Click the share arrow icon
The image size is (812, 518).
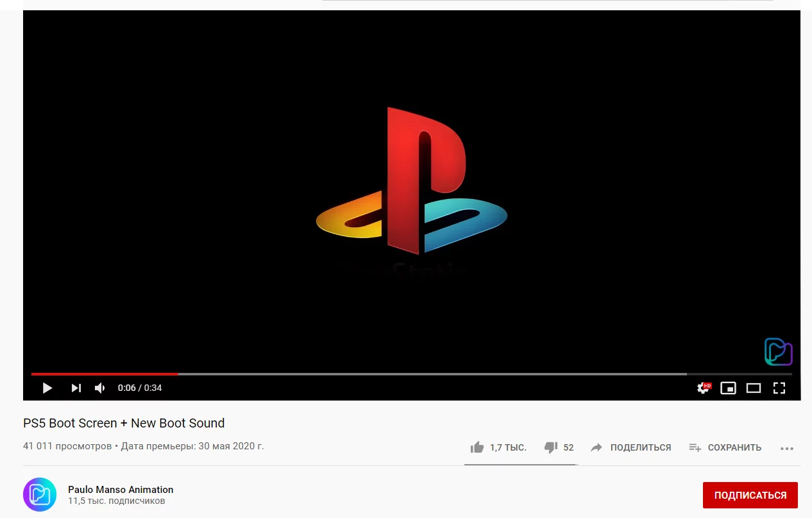point(596,447)
